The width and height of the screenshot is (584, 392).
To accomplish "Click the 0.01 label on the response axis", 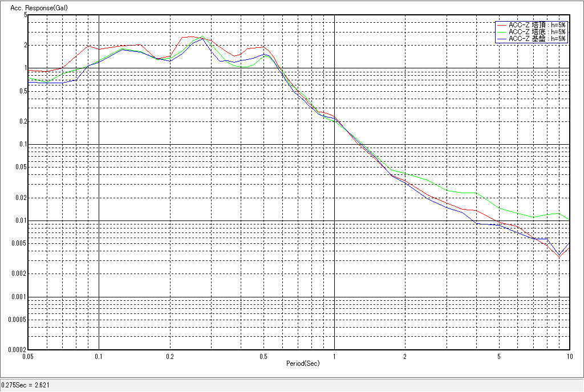I will [21, 220].
